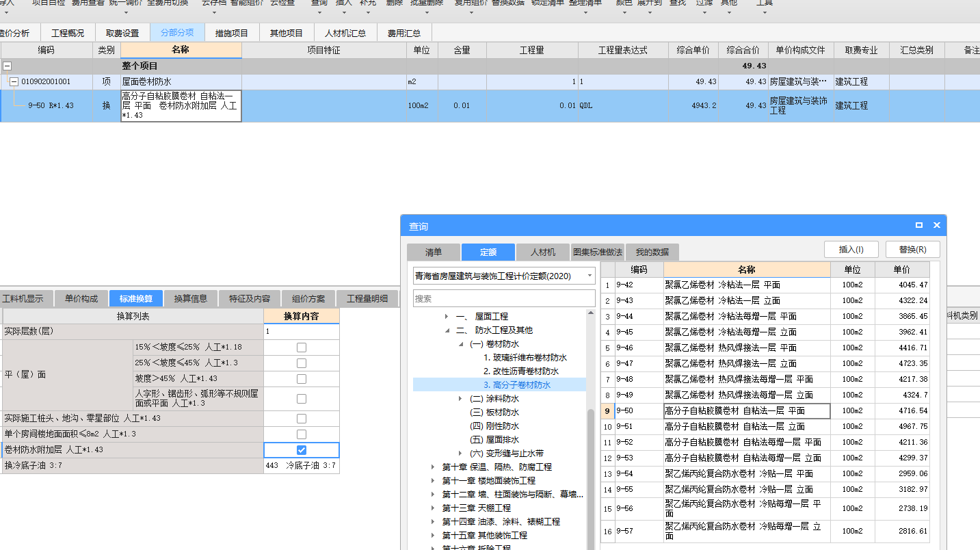Screen dimensions: 980x550
Task: Click the 综合单价 column header
Action: (693, 50)
